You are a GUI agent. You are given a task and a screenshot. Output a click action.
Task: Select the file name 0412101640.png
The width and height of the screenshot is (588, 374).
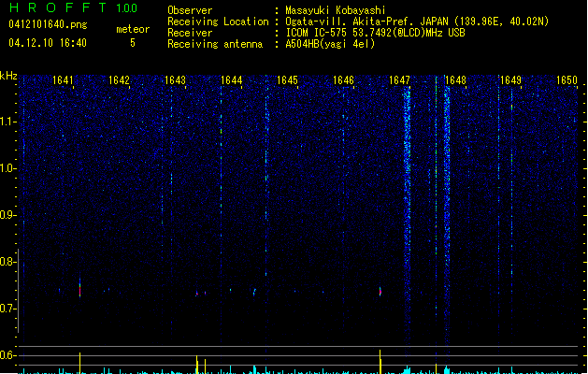tap(48, 24)
